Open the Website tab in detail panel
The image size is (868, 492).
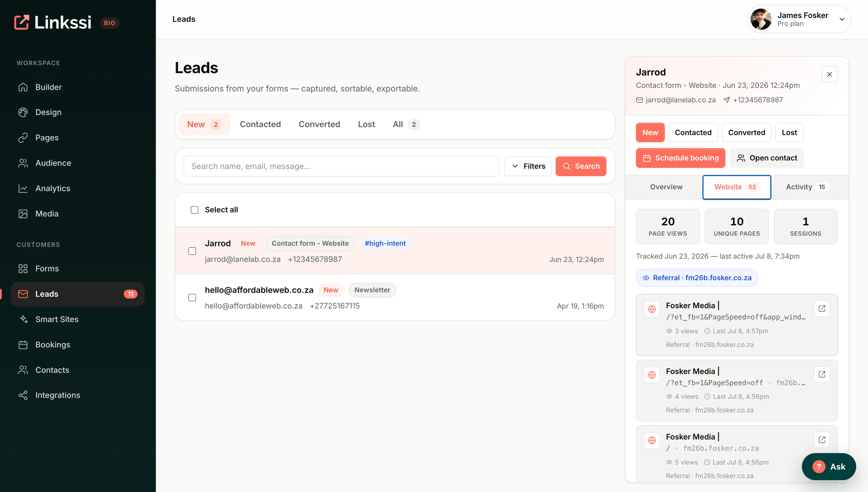pyautogui.click(x=736, y=187)
